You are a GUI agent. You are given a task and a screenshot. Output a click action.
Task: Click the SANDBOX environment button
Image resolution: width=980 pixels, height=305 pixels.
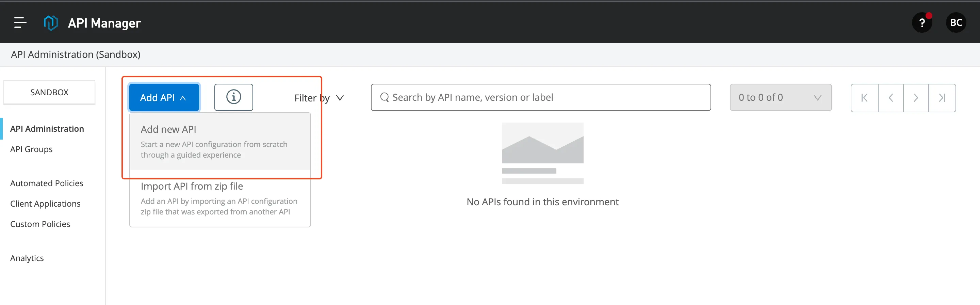click(49, 93)
